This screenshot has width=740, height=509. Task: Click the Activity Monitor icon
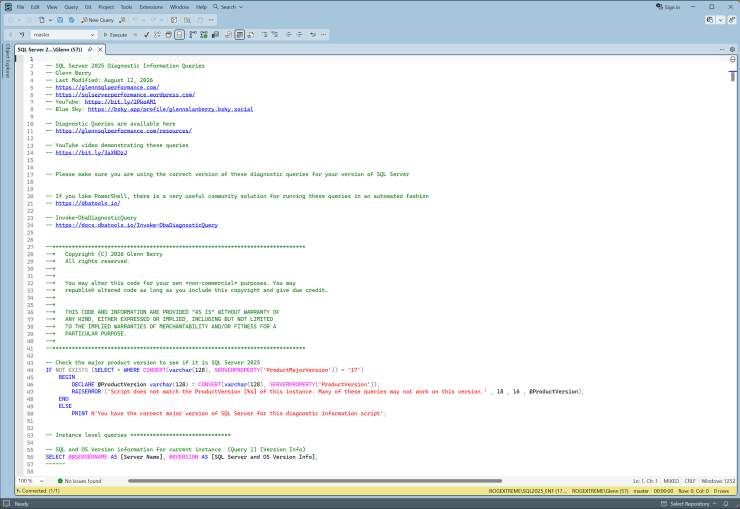coord(174,20)
